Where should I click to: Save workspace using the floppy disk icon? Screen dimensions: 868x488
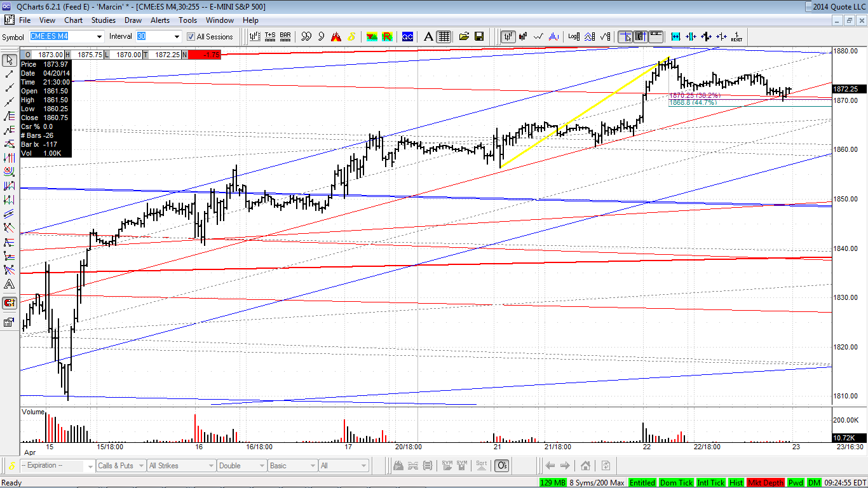tap(479, 36)
